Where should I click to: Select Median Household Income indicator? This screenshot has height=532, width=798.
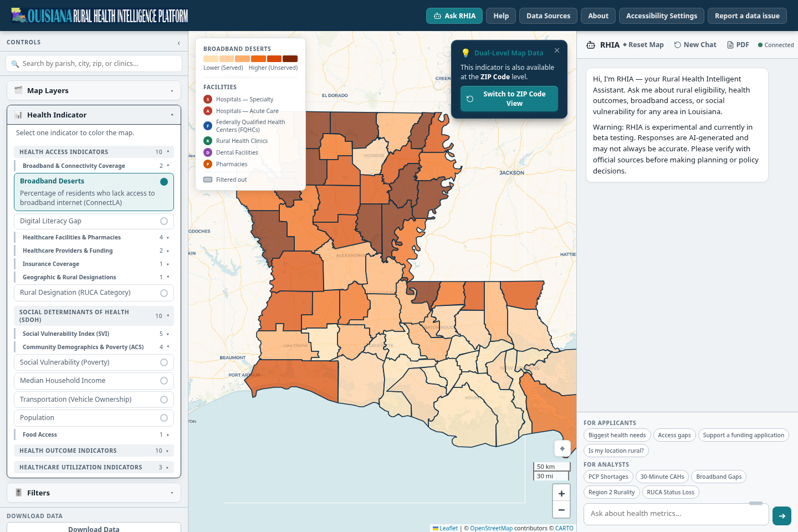[94, 381]
